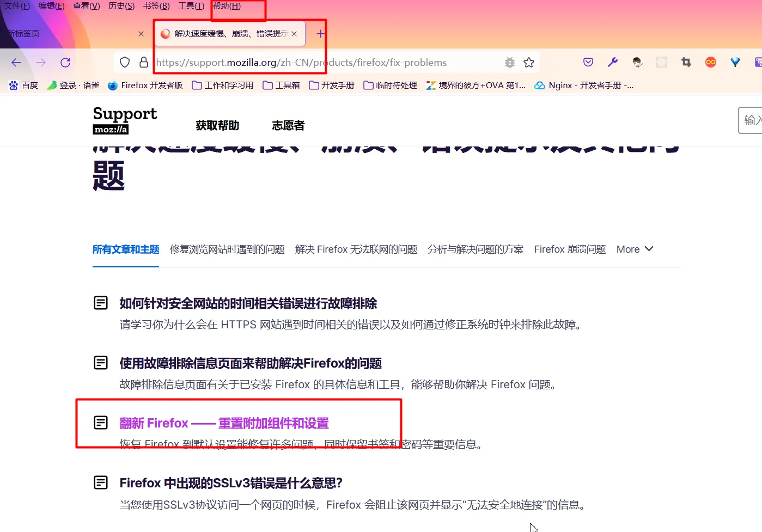Open the 历史(S) menu
The image size is (762, 532).
pyautogui.click(x=121, y=6)
